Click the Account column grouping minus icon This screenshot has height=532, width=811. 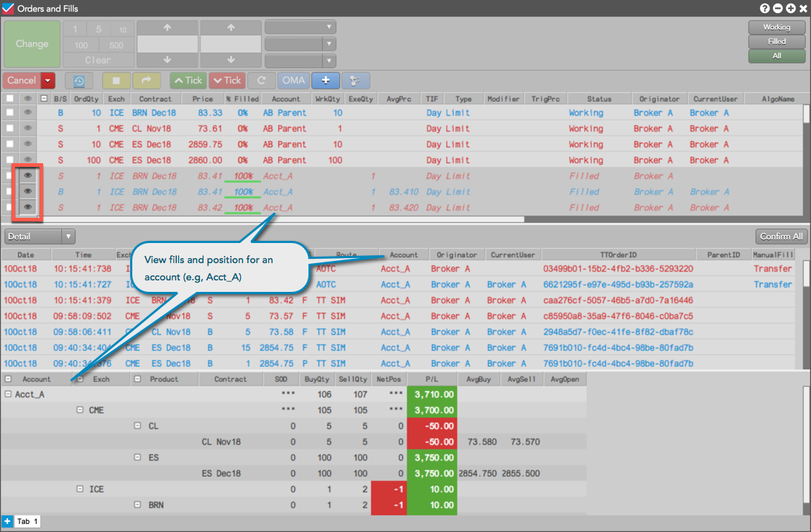(x=8, y=379)
